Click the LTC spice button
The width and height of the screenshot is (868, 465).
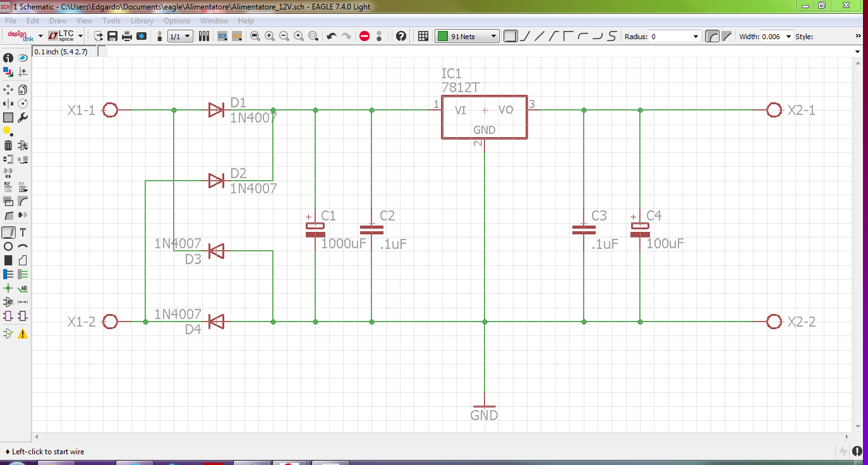pyautogui.click(x=66, y=36)
